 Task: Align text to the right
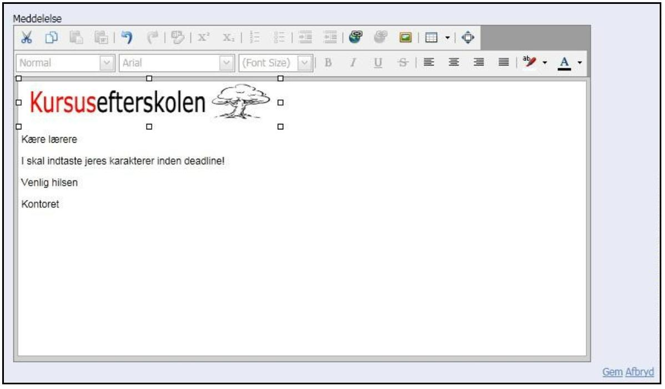pos(479,62)
